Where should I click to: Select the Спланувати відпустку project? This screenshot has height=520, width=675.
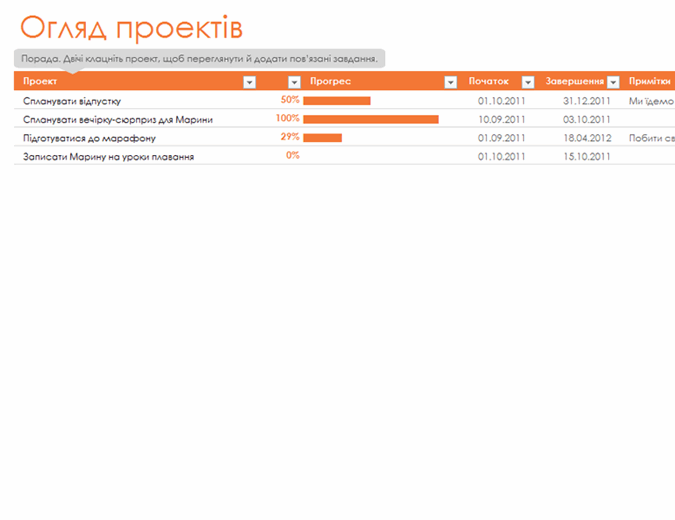click(72, 101)
